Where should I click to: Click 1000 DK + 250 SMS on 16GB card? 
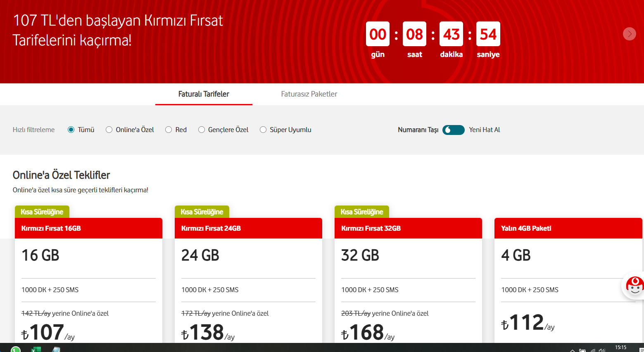click(50, 290)
